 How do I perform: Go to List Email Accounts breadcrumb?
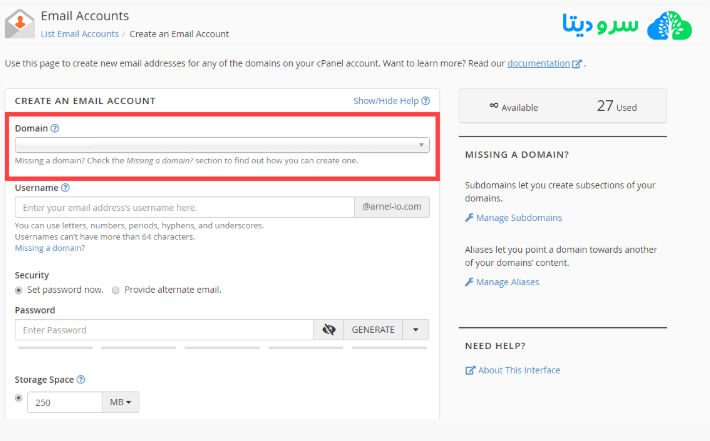coord(78,34)
